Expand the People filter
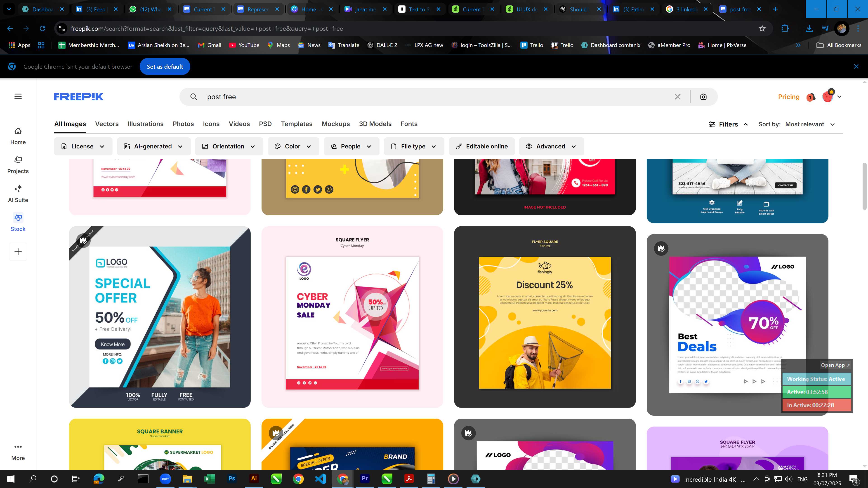 [x=351, y=146]
